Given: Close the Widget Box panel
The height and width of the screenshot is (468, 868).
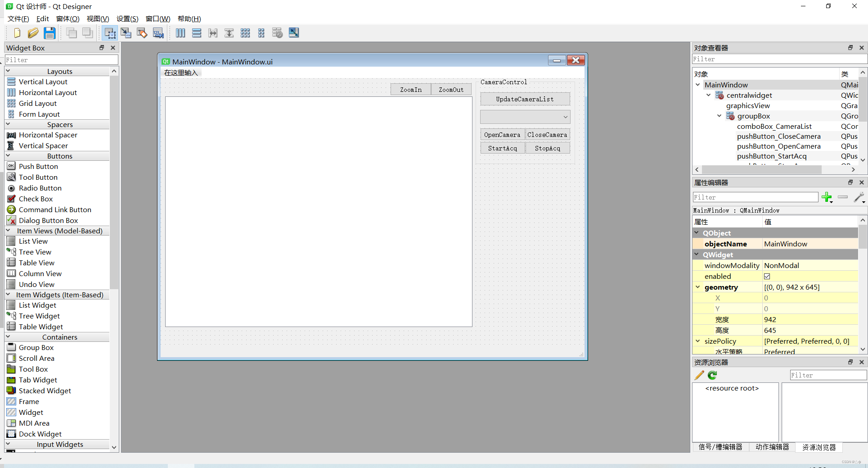Looking at the screenshot, I should coord(113,48).
